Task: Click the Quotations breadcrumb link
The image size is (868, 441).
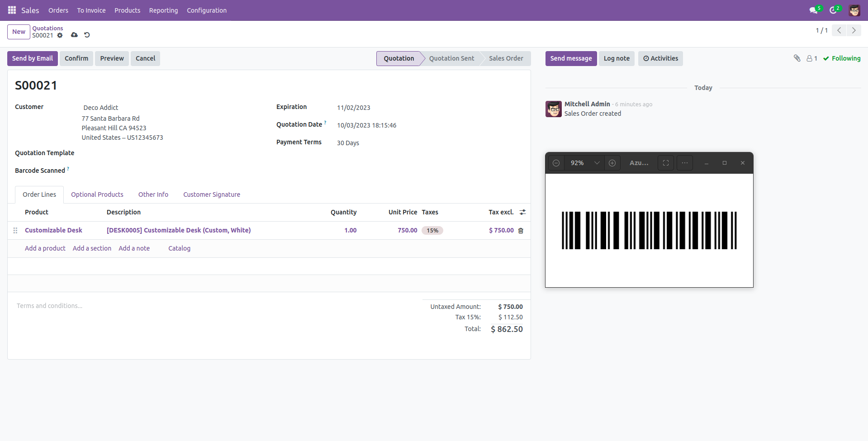Action: 47,28
